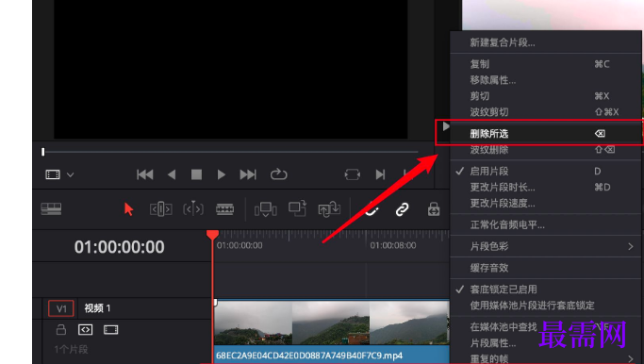Choose 移除属性 menu entry

pyautogui.click(x=546, y=80)
